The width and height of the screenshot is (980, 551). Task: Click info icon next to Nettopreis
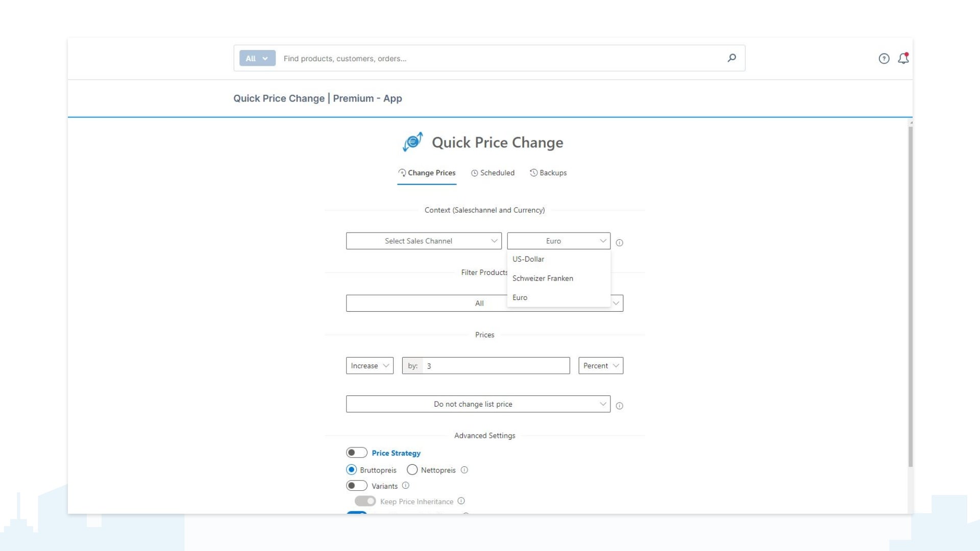click(x=464, y=470)
